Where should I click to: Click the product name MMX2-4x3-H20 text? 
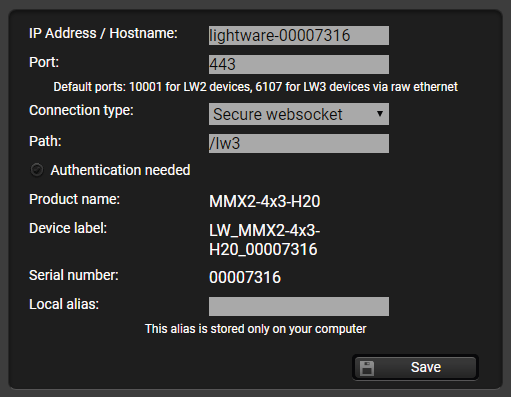point(265,201)
